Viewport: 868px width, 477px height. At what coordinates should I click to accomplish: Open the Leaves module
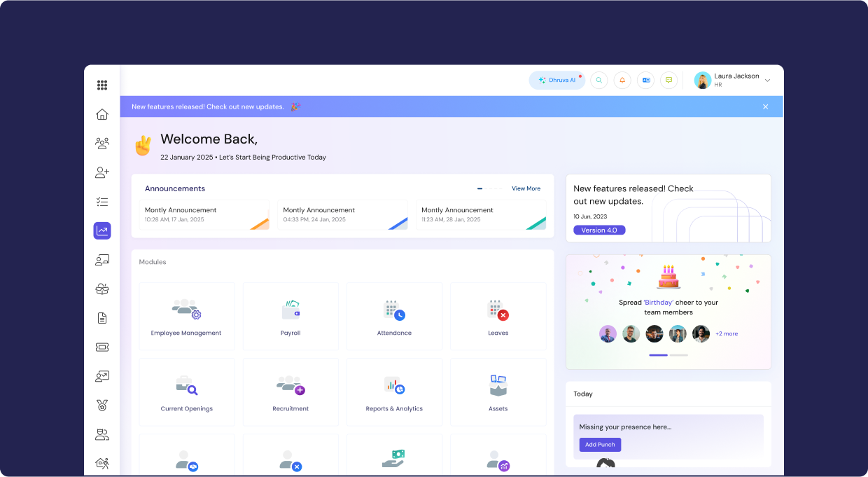point(498,317)
